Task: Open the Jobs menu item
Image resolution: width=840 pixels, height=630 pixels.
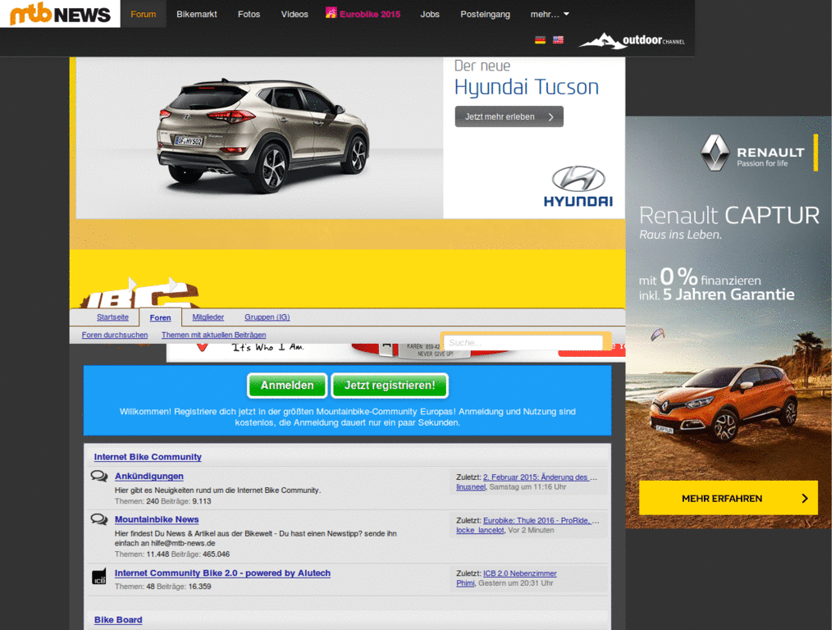Action: 430,15
